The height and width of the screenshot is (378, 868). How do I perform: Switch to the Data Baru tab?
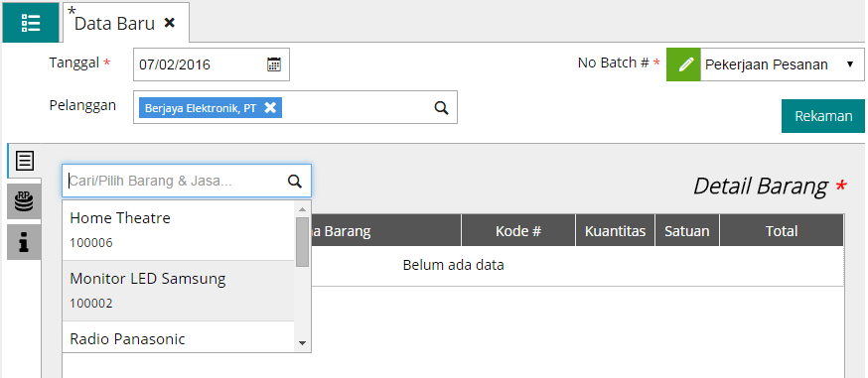tap(114, 23)
